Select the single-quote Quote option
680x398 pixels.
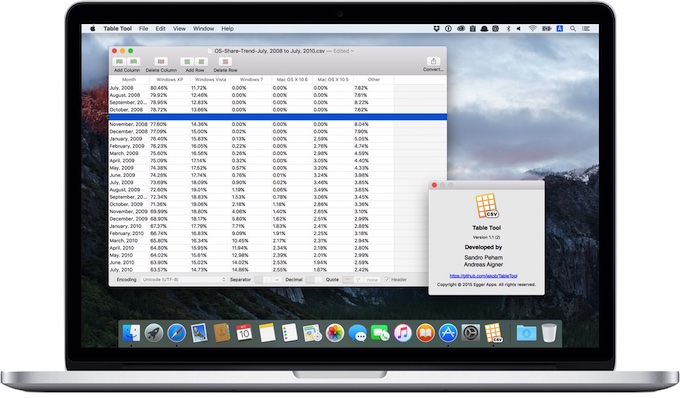coord(358,280)
